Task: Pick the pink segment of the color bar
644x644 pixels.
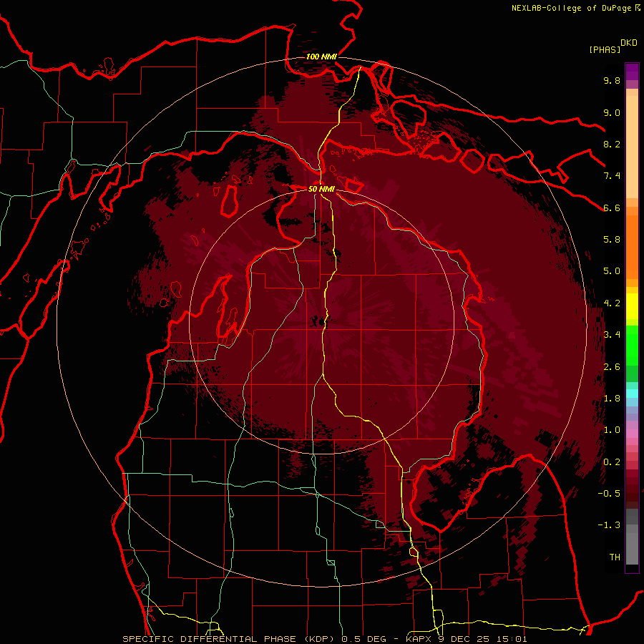Action: 632,434
